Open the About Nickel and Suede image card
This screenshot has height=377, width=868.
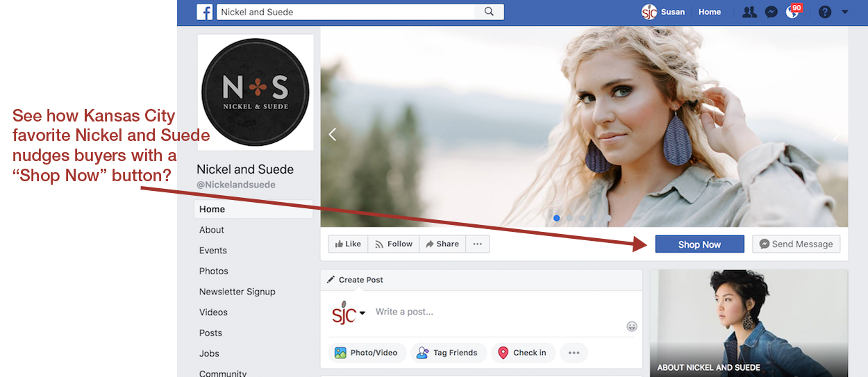coord(749,324)
